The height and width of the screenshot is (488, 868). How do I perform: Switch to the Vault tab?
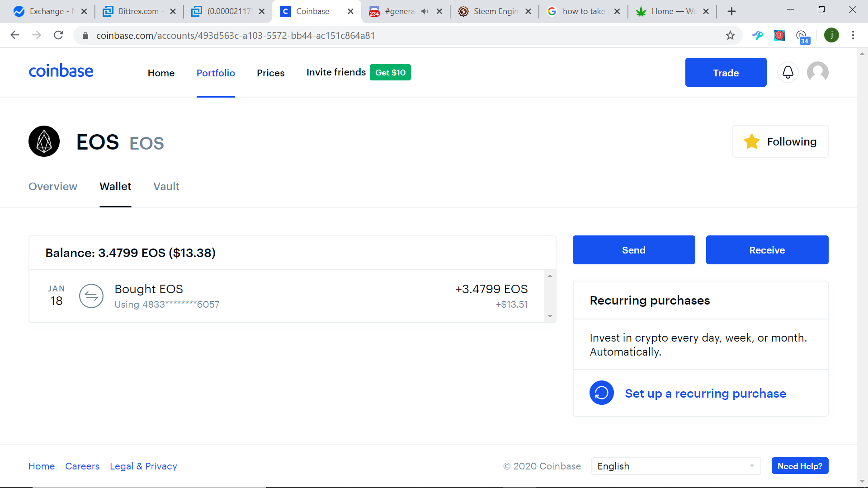[x=166, y=186]
